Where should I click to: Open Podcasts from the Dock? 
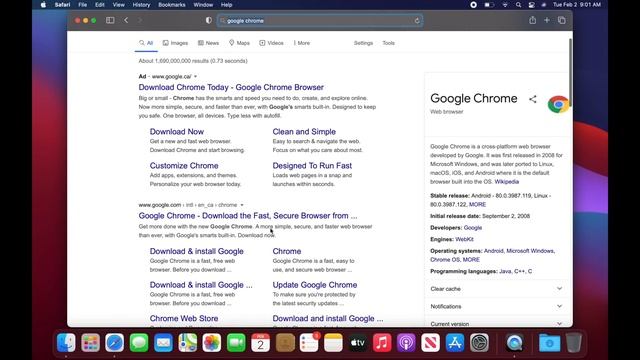click(406, 342)
